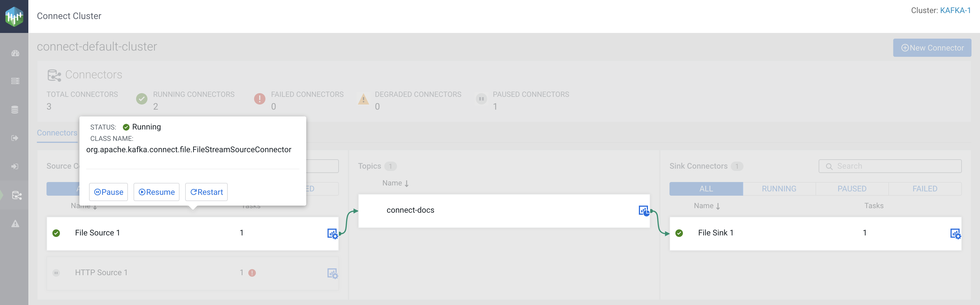Click the sink connectors Search field
Screen dimensions: 980x305
pos(890,166)
